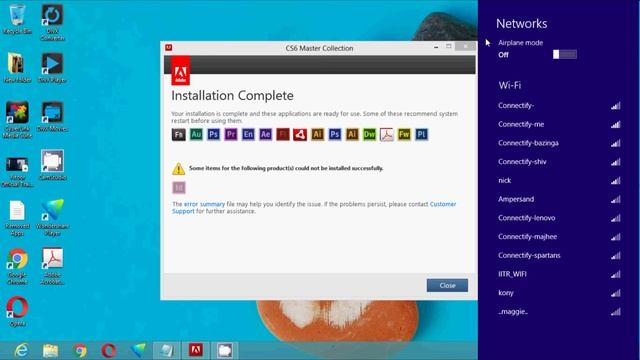Select the Connectify-lenovo Wi-Fi network
This screenshot has width=640, height=360.
(x=559, y=218)
